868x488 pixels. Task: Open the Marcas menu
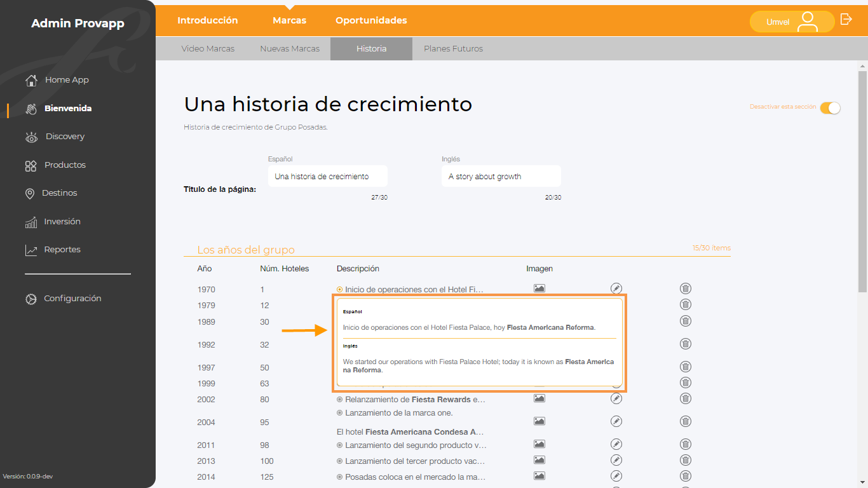[x=290, y=20]
